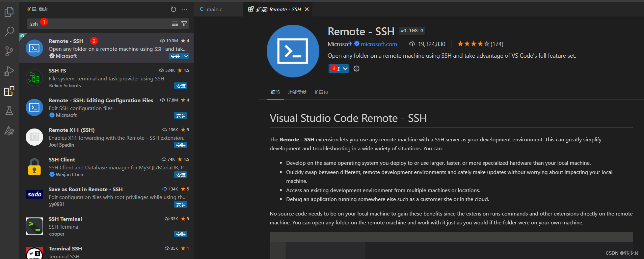Install Remote - SSH from the list

(x=175, y=56)
